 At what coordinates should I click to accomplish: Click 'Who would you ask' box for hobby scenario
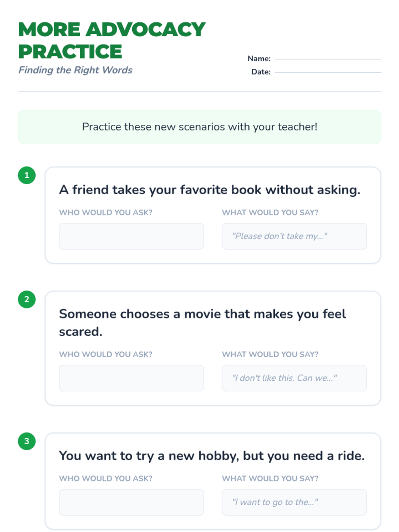click(x=131, y=502)
